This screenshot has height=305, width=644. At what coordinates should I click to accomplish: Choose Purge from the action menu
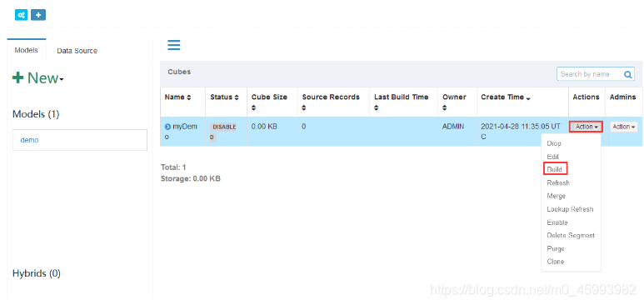[x=556, y=248]
